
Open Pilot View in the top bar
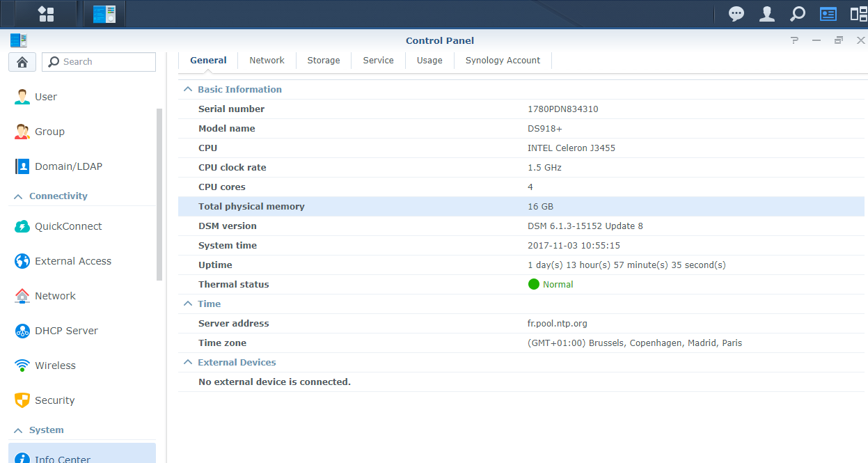click(859, 14)
